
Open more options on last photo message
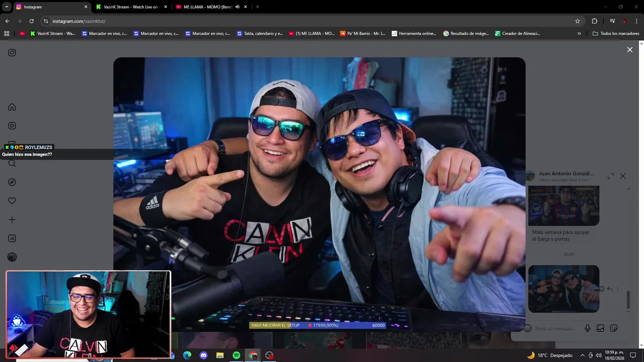tap(618, 289)
